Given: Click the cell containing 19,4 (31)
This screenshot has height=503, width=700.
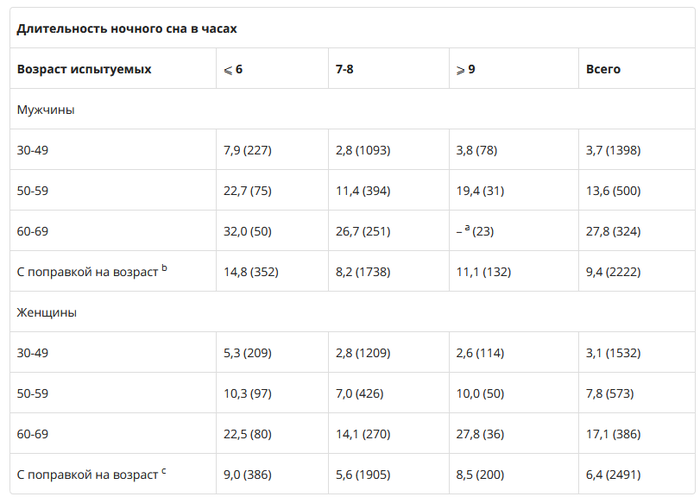Looking at the screenshot, I should (480, 190).
